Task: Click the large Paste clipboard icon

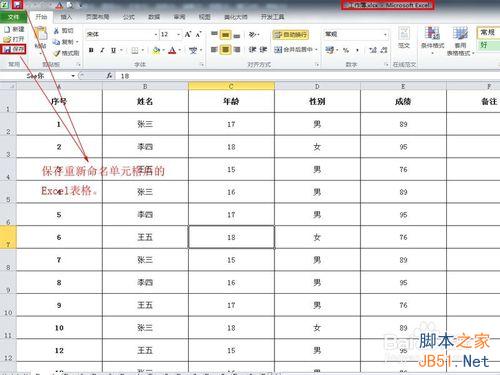Action: pyautogui.click(x=41, y=34)
